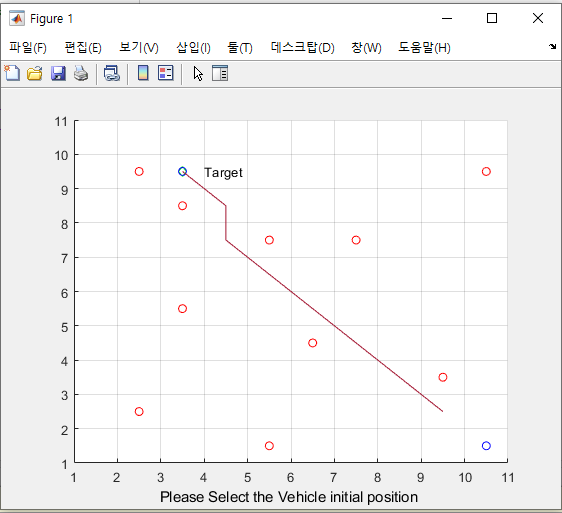Minimize the Figure 1 window

pos(447,18)
